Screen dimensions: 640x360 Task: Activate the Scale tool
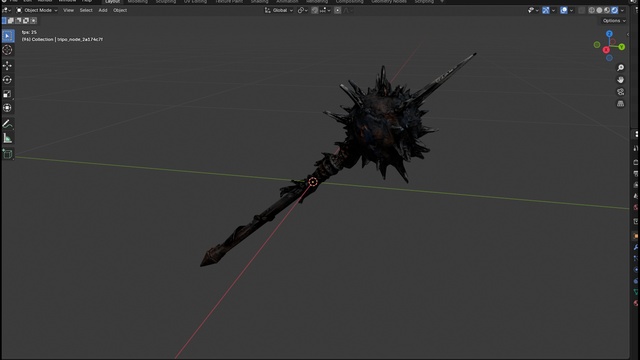[x=7, y=94]
